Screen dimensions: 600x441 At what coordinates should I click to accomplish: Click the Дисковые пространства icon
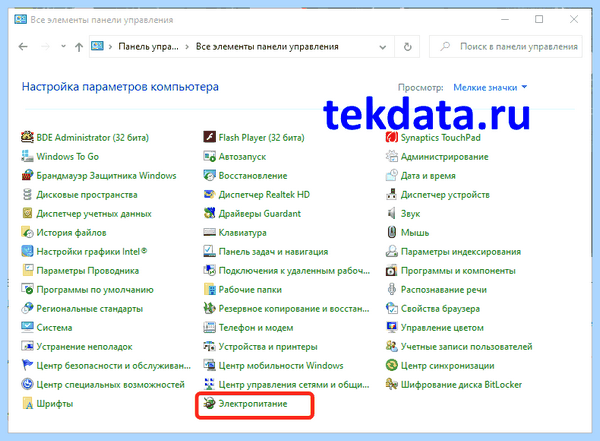[27, 194]
